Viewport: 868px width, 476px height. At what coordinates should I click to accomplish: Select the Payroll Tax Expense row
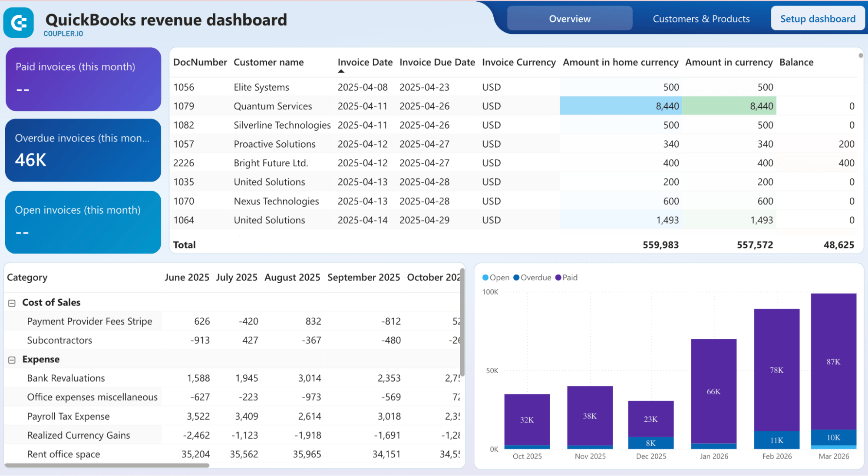[68, 416]
